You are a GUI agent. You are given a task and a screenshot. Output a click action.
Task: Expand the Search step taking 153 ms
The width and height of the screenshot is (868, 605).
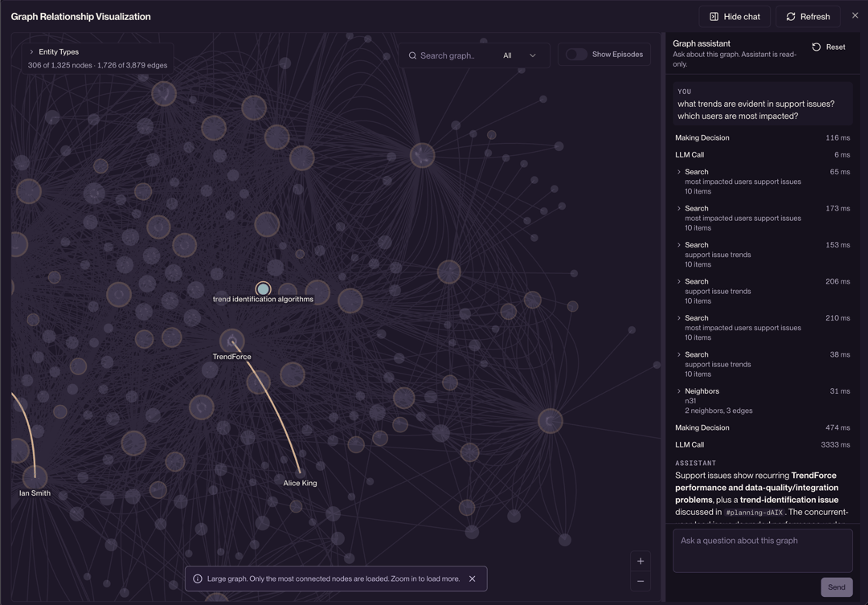click(x=679, y=245)
